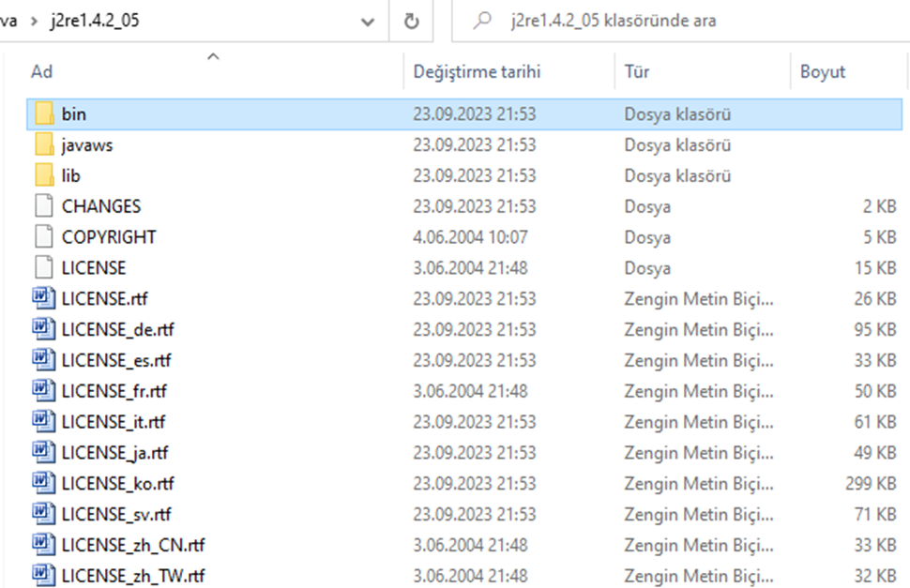The image size is (910, 588).
Task: Select the LICENSE_sv.rtf file name
Action: [116, 513]
